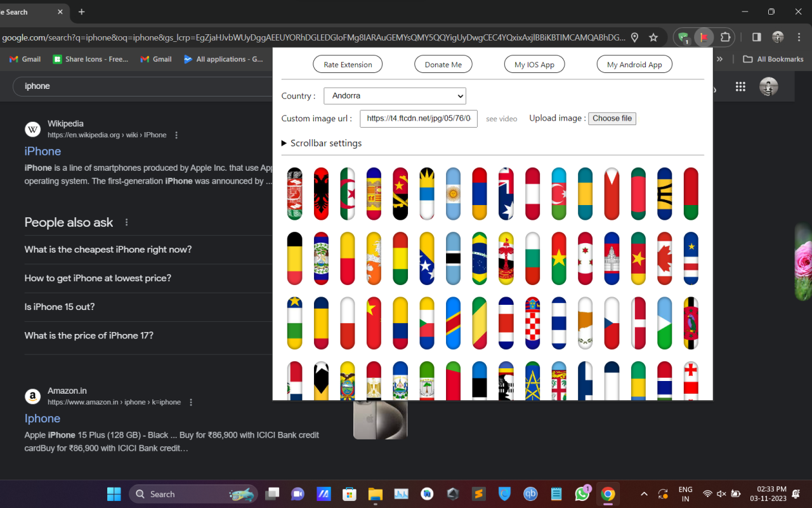Open the People also ask three-dot menu
Image resolution: width=812 pixels, height=508 pixels.
tap(127, 222)
